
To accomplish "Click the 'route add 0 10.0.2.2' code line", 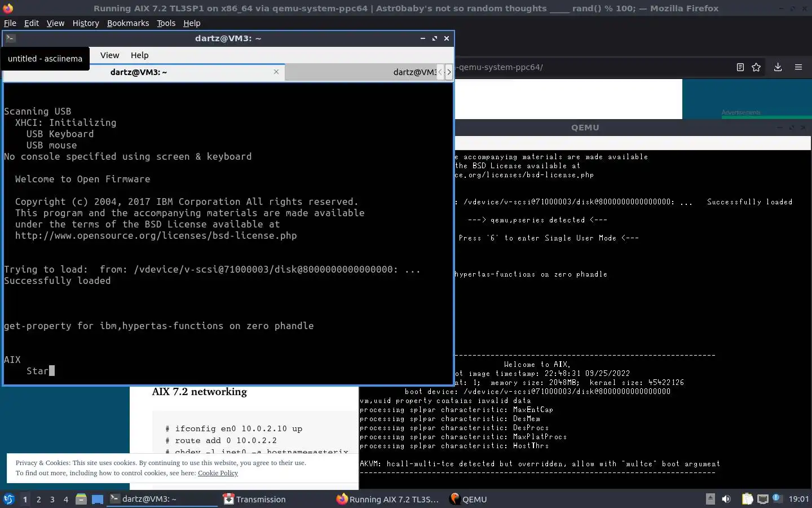I will pyautogui.click(x=221, y=440).
